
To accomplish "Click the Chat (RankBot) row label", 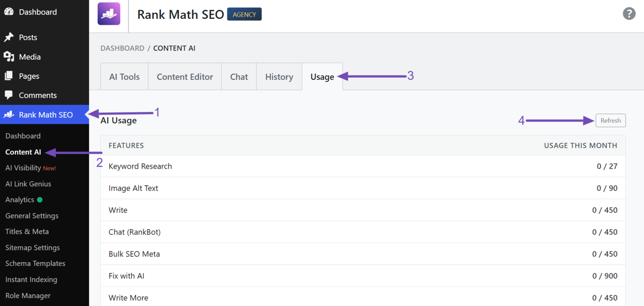I will [x=135, y=232].
